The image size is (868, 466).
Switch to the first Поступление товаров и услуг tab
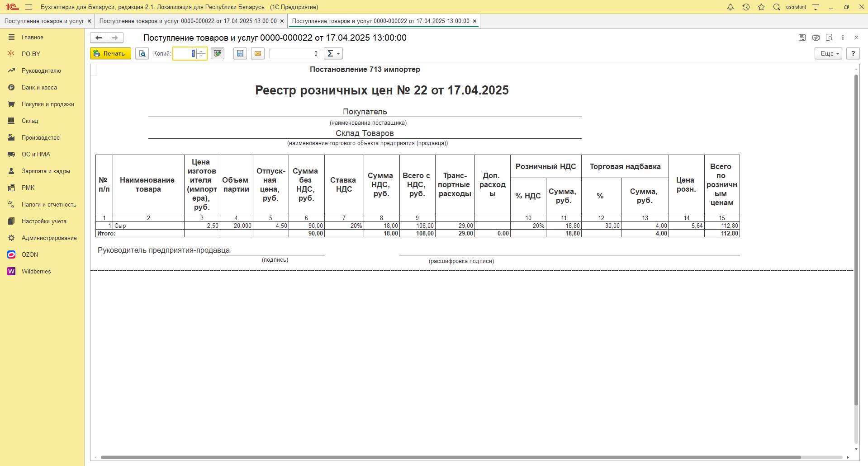pos(44,21)
